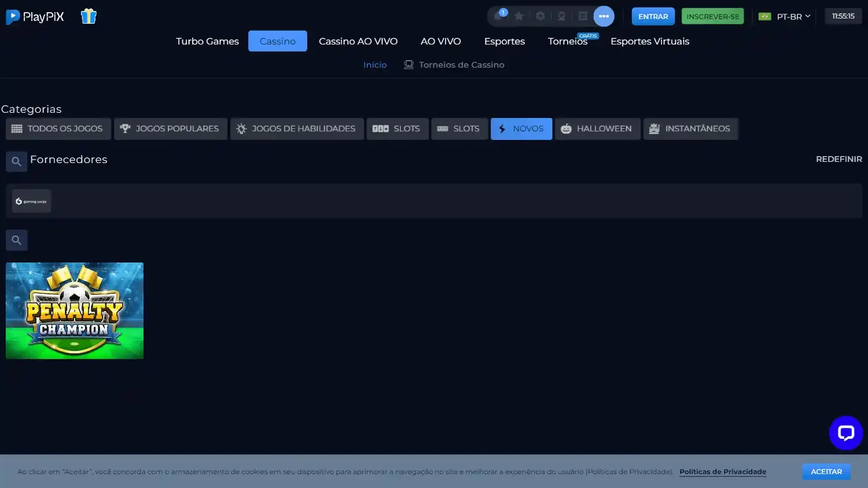Open the Turbo Games menu
Viewport: 868px width, 488px height.
tap(207, 41)
